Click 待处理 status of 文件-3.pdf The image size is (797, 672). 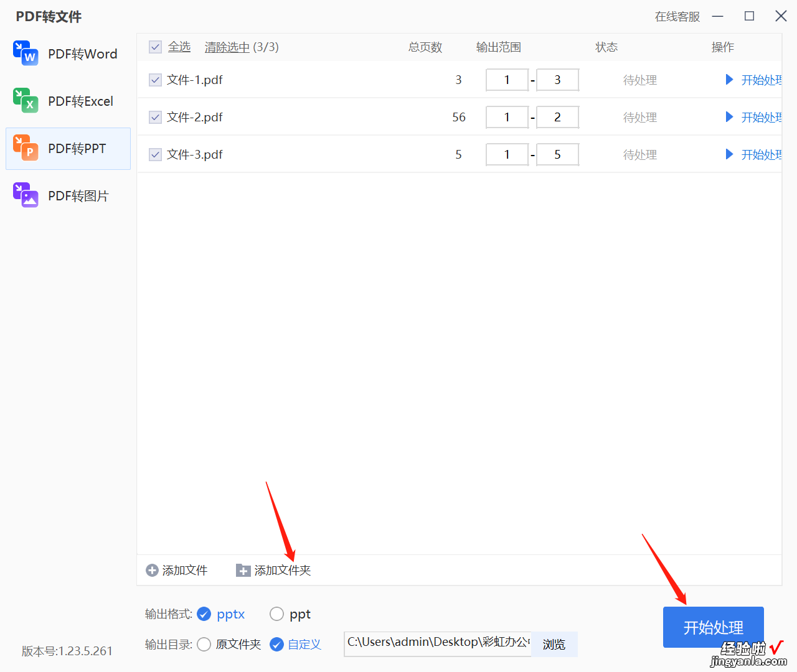pos(640,154)
